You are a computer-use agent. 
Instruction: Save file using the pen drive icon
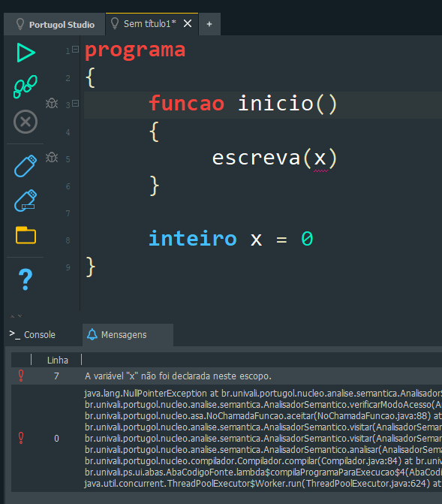(26, 166)
